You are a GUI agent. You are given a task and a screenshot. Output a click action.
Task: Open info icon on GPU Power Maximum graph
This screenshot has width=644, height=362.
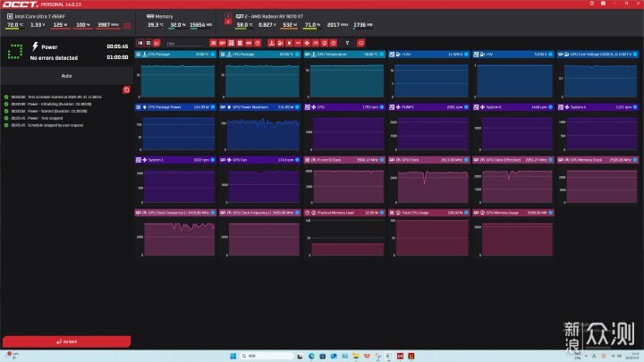tap(297, 107)
